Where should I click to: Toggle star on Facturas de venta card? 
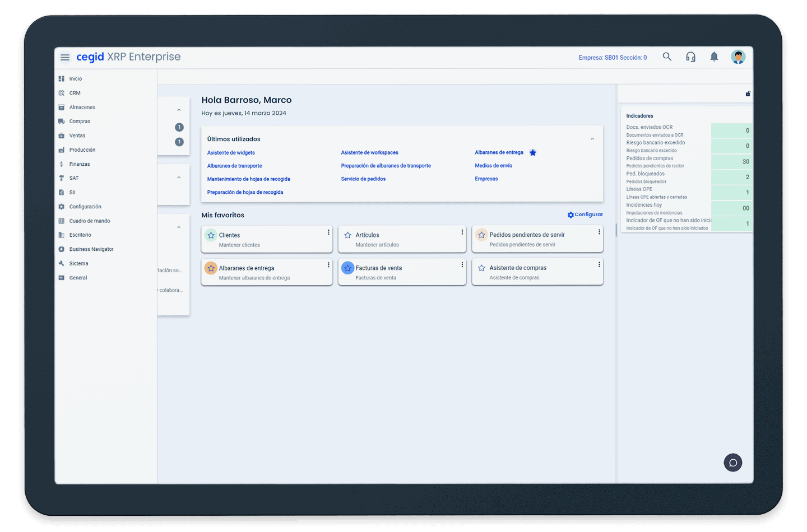pos(347,268)
